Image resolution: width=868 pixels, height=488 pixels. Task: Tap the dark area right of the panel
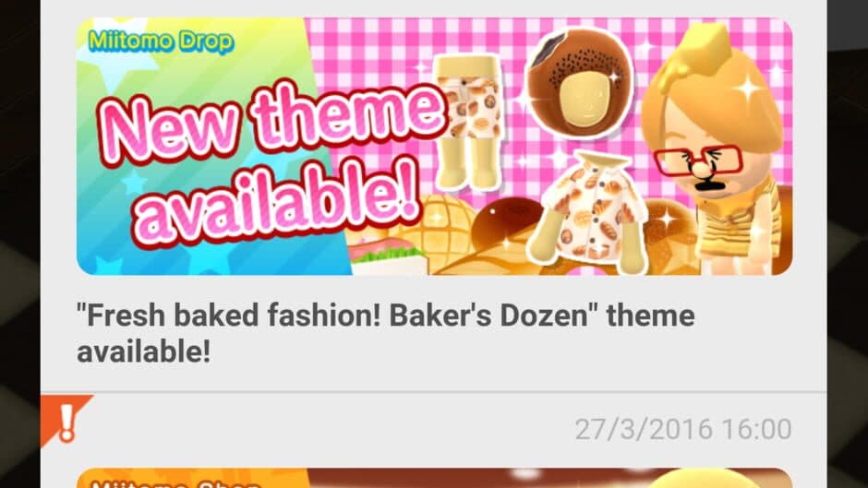(x=848, y=244)
